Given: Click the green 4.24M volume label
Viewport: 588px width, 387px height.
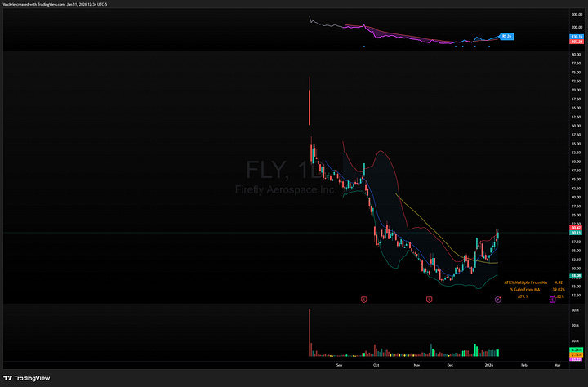Looking at the screenshot, I should (577, 350).
